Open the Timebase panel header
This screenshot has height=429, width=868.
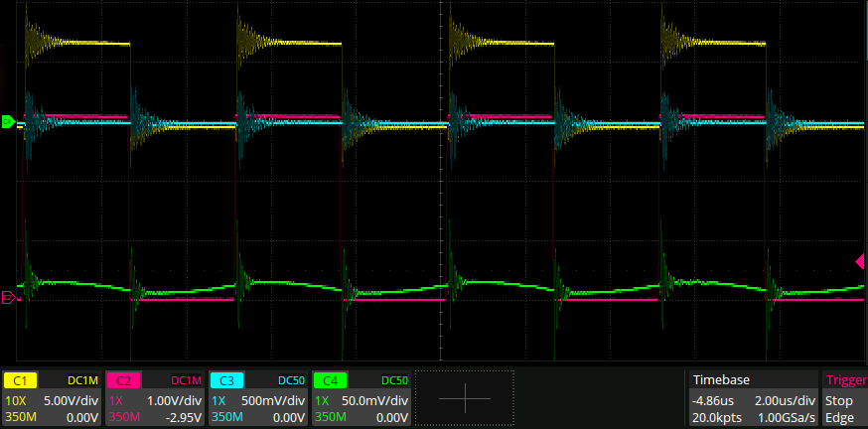click(x=721, y=380)
